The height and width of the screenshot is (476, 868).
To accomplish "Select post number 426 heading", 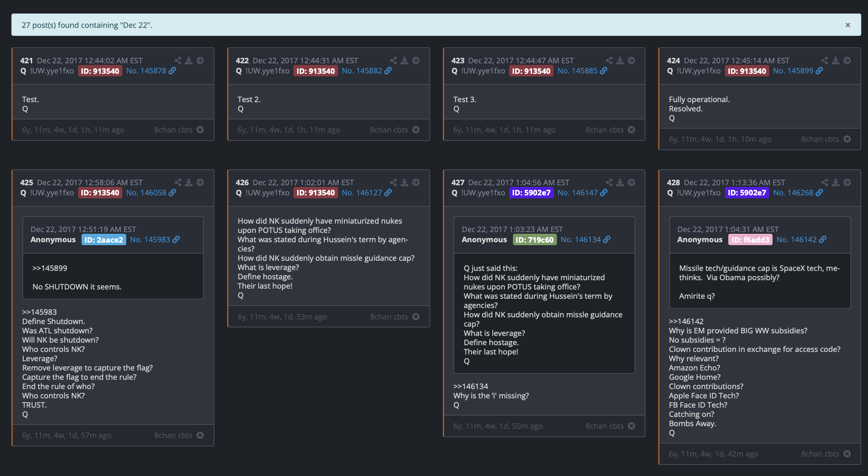I will [x=242, y=183].
